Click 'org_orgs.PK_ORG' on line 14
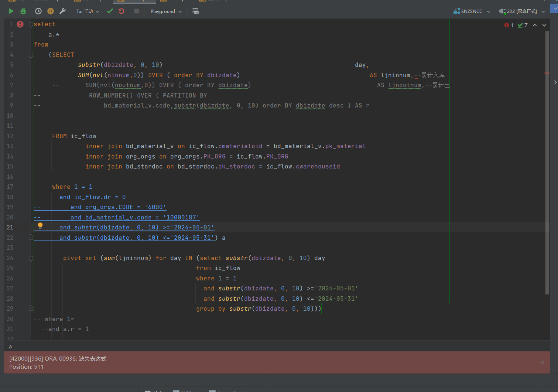 [198, 157]
